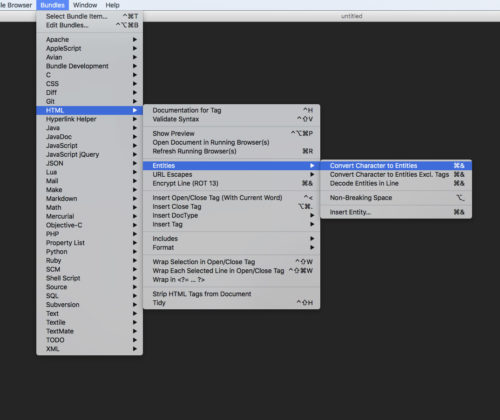Image resolution: width=500 pixels, height=420 pixels.
Task: Open the Window menu in menu bar
Action: click(x=85, y=5)
